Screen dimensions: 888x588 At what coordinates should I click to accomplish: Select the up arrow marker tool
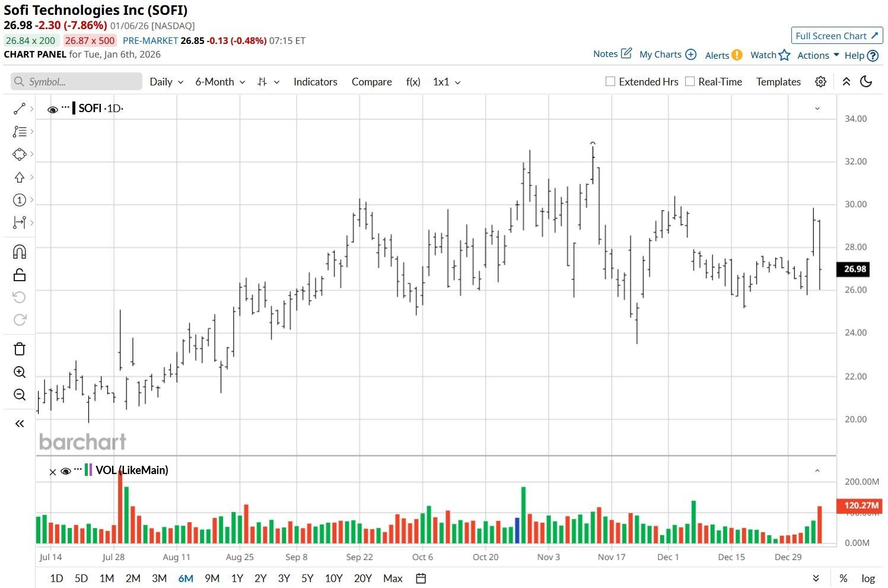click(x=19, y=177)
